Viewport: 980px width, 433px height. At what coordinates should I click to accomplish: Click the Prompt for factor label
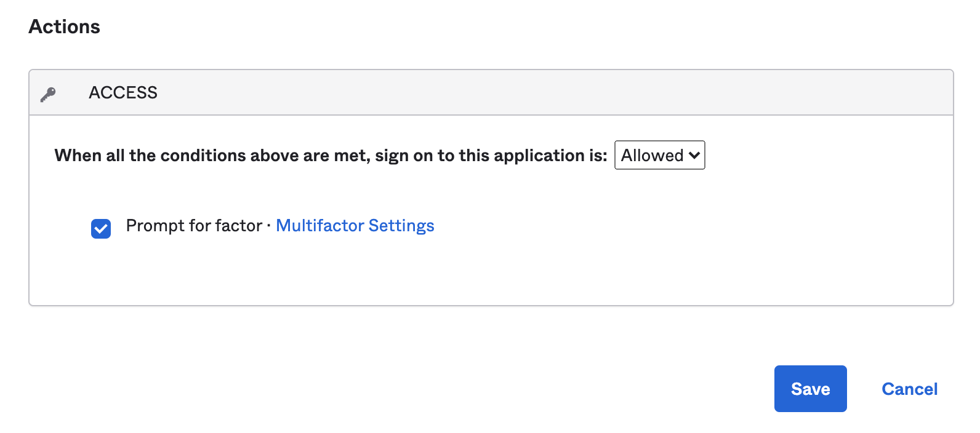tap(195, 226)
